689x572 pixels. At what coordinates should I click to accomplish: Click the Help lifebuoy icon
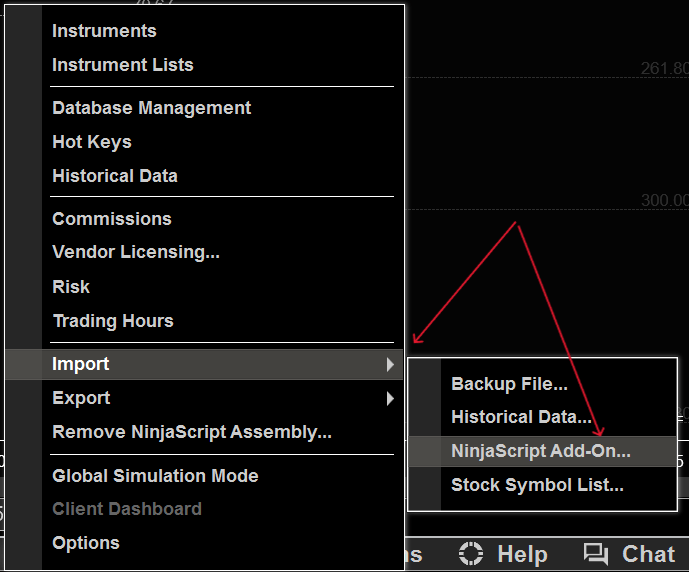click(x=471, y=554)
